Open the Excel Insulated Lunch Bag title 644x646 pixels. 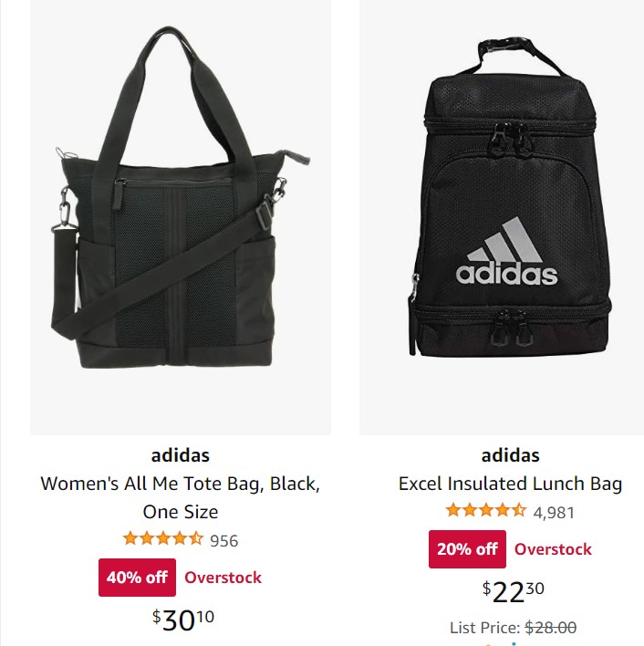coord(510,484)
